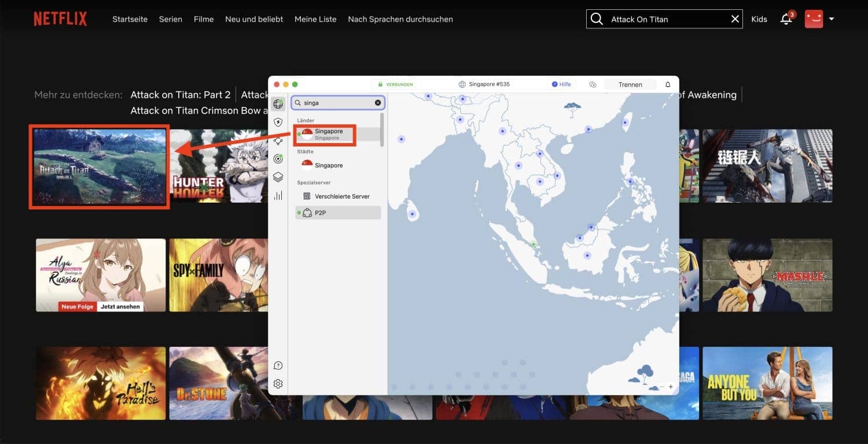
Task: Open 'Attack on Titan Crimson Bow' suggestion
Action: click(x=199, y=111)
